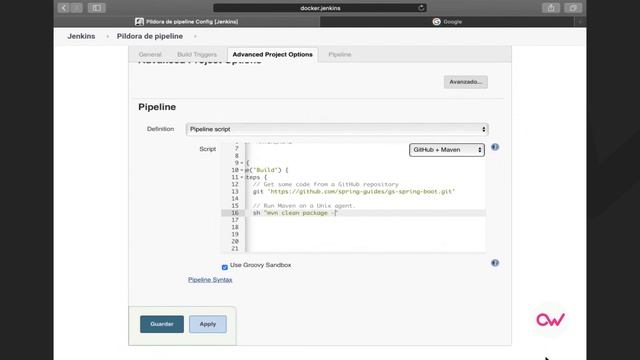
Task: Expand arrow after Jenkins breadcrumb
Action: (107, 36)
